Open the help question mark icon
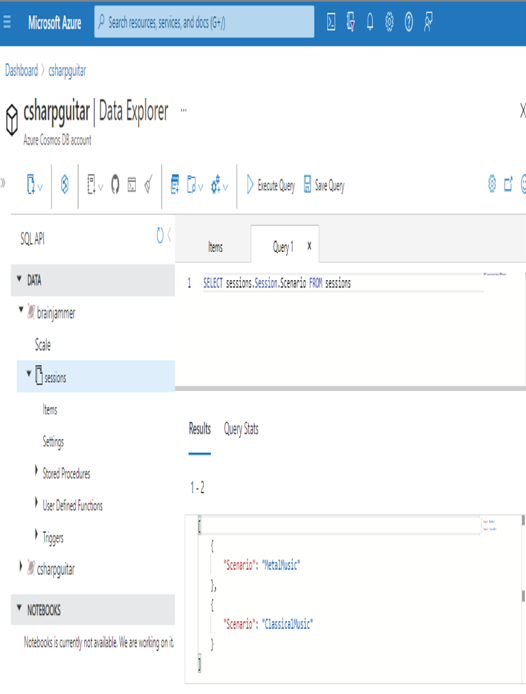The width and height of the screenshot is (526, 694). click(x=409, y=22)
